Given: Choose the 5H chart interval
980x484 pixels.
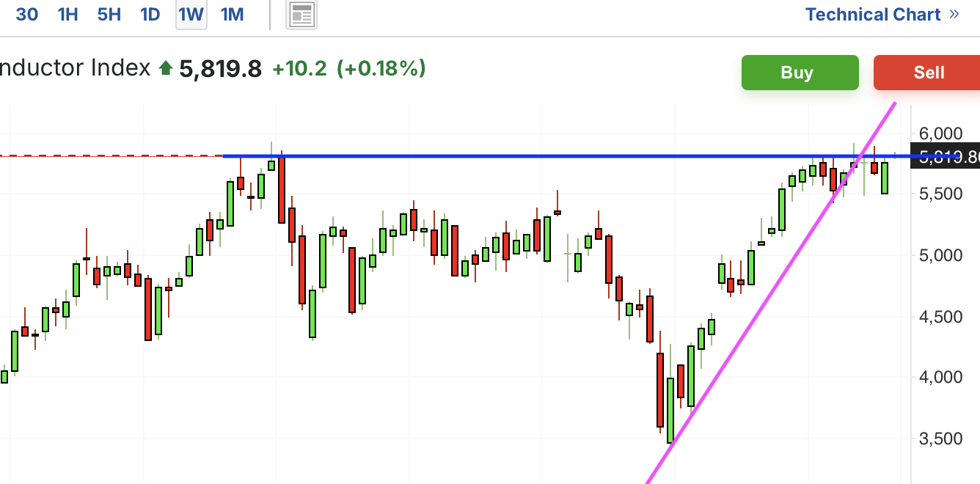Looking at the screenshot, I should point(109,15).
